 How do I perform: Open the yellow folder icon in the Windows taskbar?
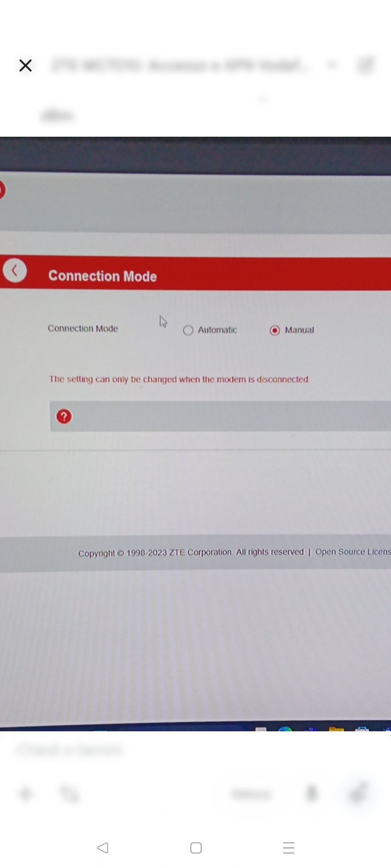pos(336,728)
